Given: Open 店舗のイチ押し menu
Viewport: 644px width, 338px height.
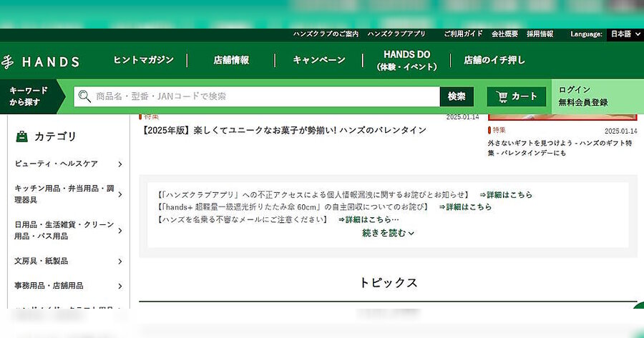Looking at the screenshot, I should pos(494,60).
